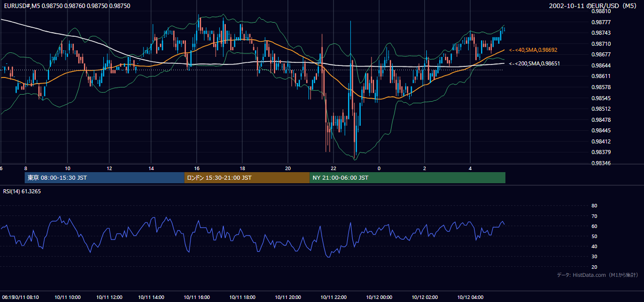Screen dimensions: 644x302
Task: Click hour label 18 under the price chart
Action: (x=242, y=168)
